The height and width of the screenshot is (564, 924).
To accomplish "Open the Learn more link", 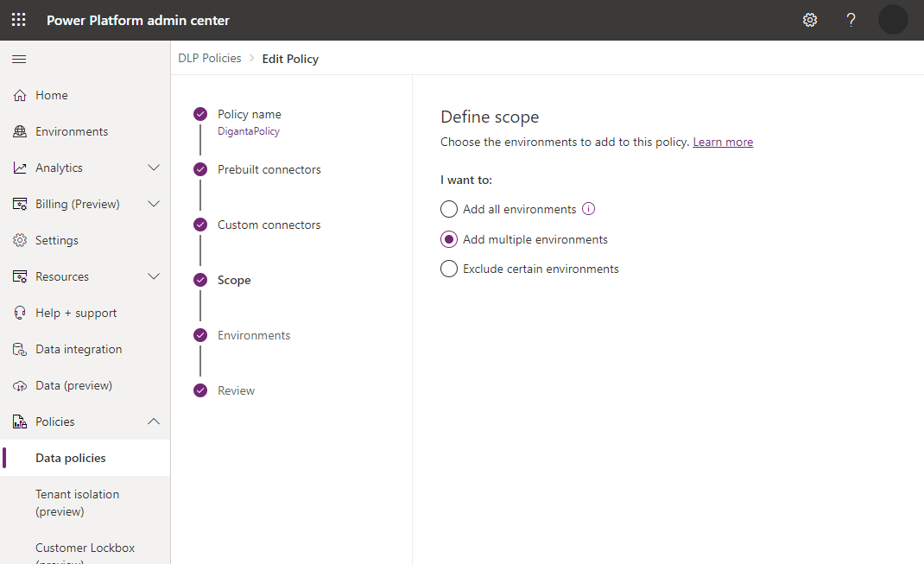I will pos(723,142).
